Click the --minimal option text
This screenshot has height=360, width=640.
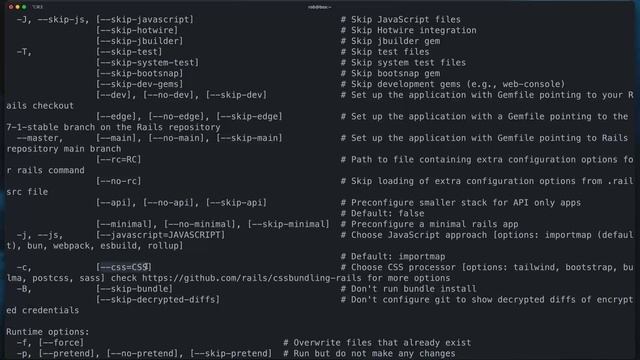pos(126,224)
